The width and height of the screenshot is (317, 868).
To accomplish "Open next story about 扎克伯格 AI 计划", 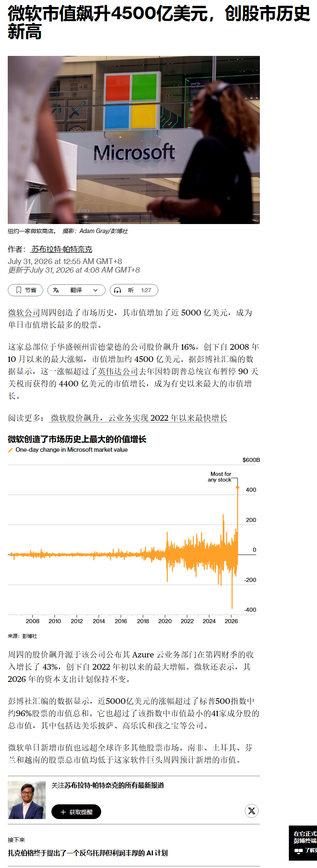I will [88, 853].
